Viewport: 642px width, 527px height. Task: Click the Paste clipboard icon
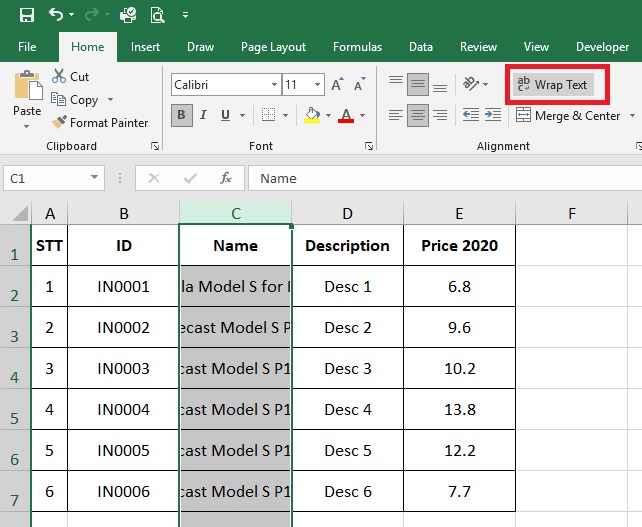[x=28, y=85]
